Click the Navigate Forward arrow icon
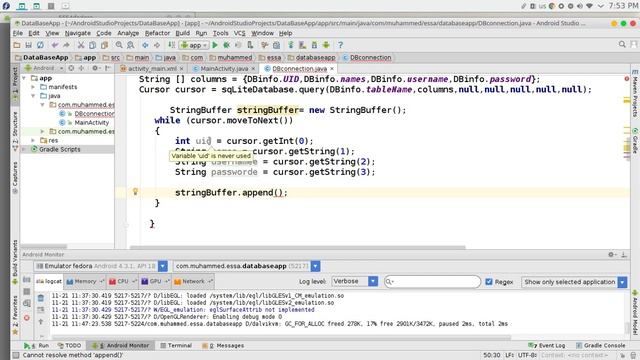640x360 pixels. pos(157,45)
